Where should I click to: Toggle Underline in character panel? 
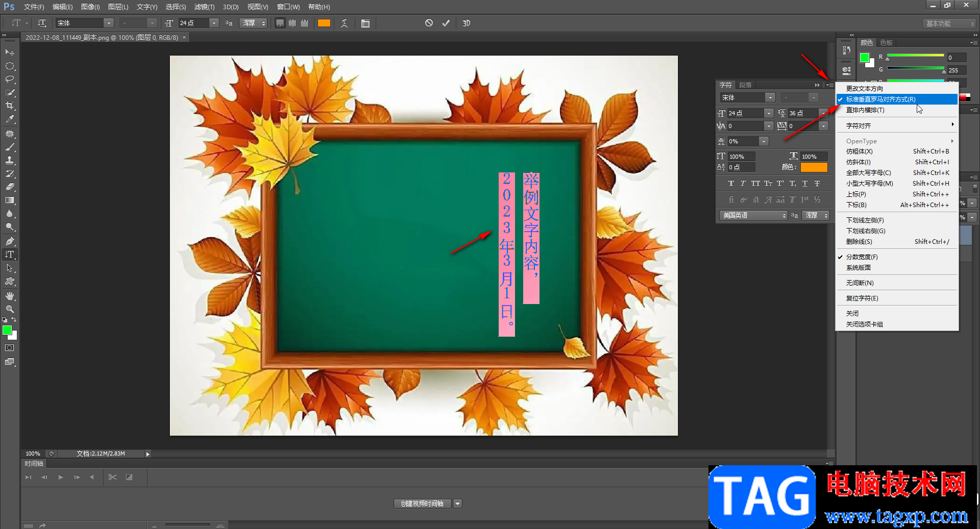pyautogui.click(x=805, y=184)
